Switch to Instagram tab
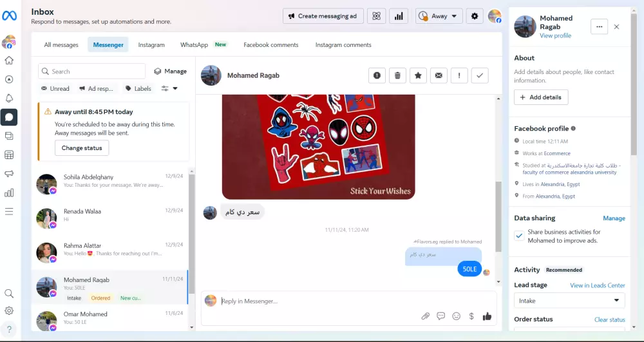644x342 pixels. tap(151, 44)
